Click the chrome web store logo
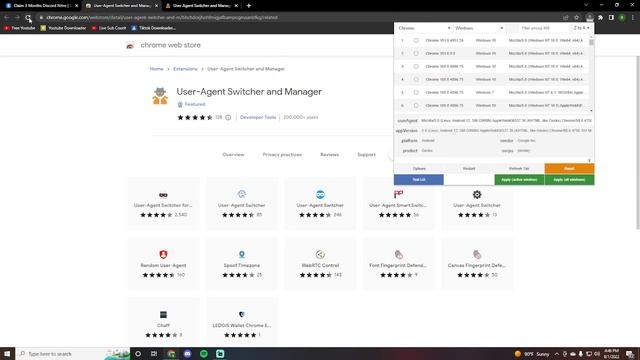The height and width of the screenshot is (360, 640). click(130, 45)
